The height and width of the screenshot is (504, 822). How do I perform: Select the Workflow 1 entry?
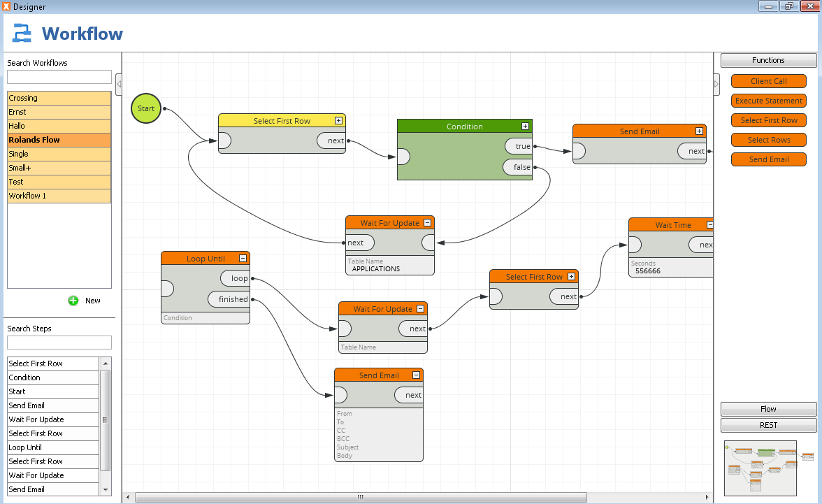[x=59, y=196]
